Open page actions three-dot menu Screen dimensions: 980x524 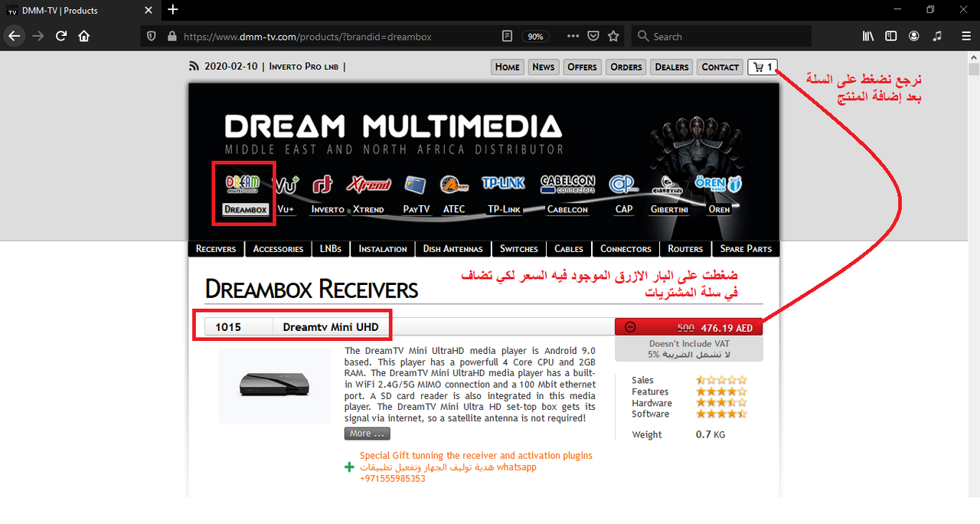573,36
